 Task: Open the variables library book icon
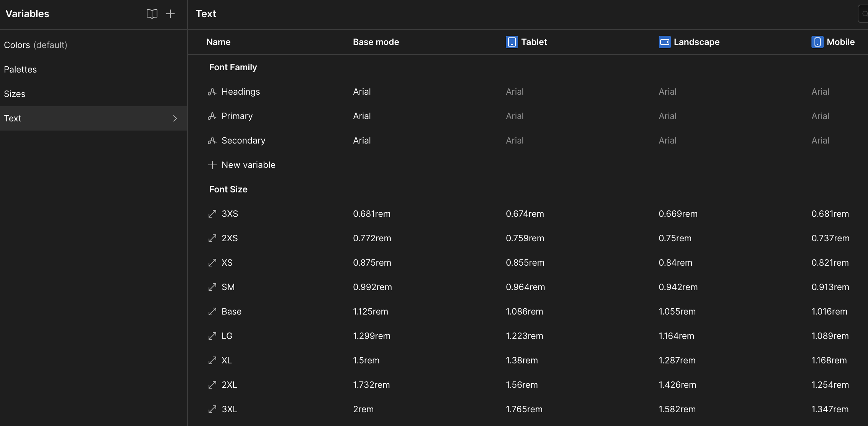coord(152,14)
